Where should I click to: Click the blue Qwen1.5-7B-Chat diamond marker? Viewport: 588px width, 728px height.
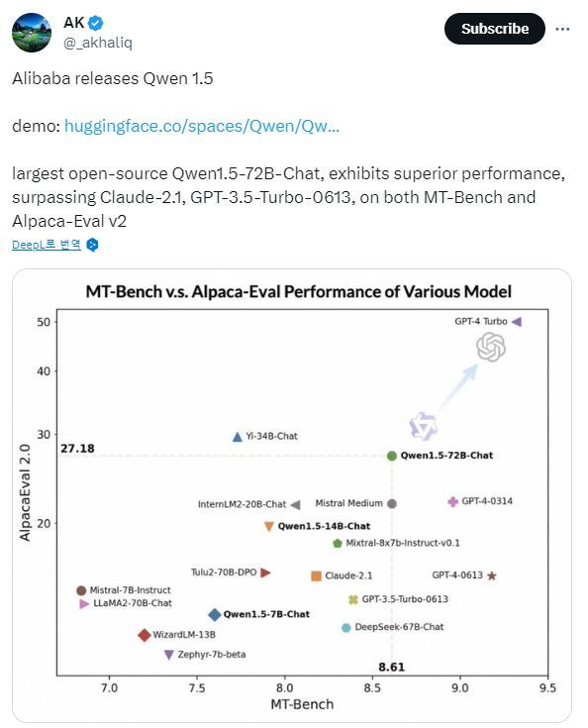click(x=215, y=615)
